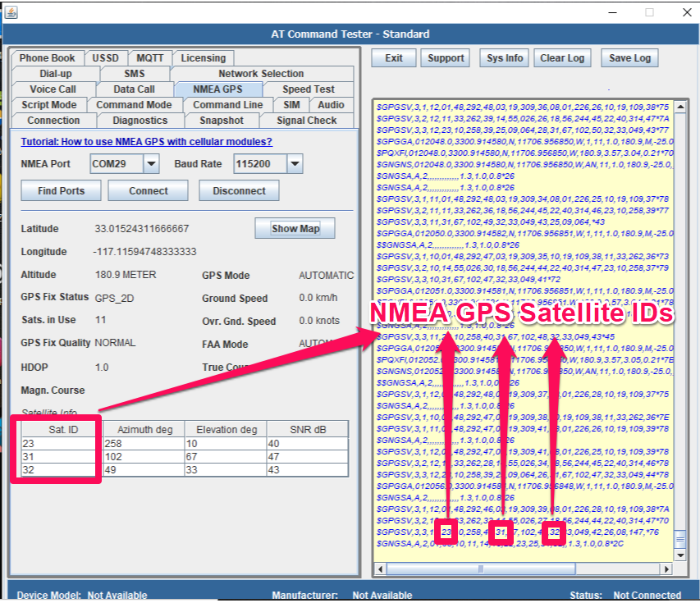
Task: Click the log scroll up arrow
Action: 680,107
